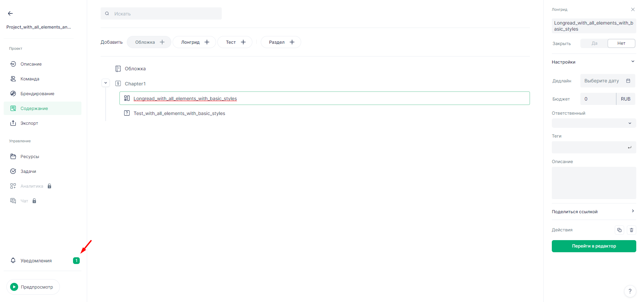Image resolution: width=644 pixels, height=302 pixels.
Task: Set Закрыть toggle to Да
Action: (594, 43)
